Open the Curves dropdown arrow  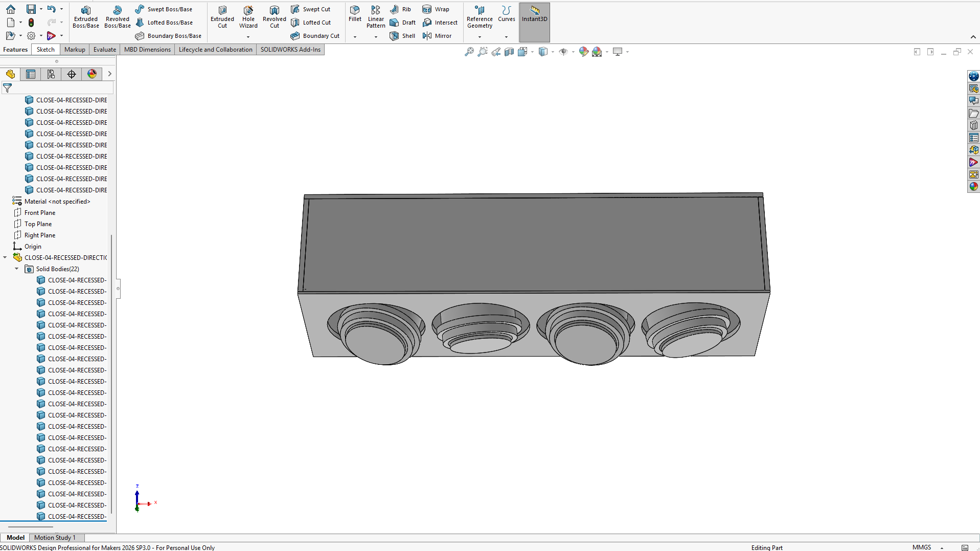tap(507, 37)
